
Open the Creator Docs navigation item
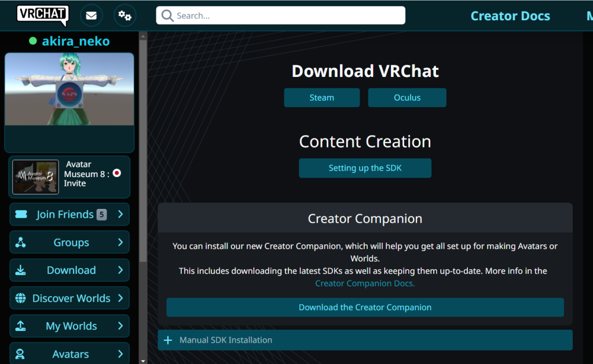(x=510, y=16)
